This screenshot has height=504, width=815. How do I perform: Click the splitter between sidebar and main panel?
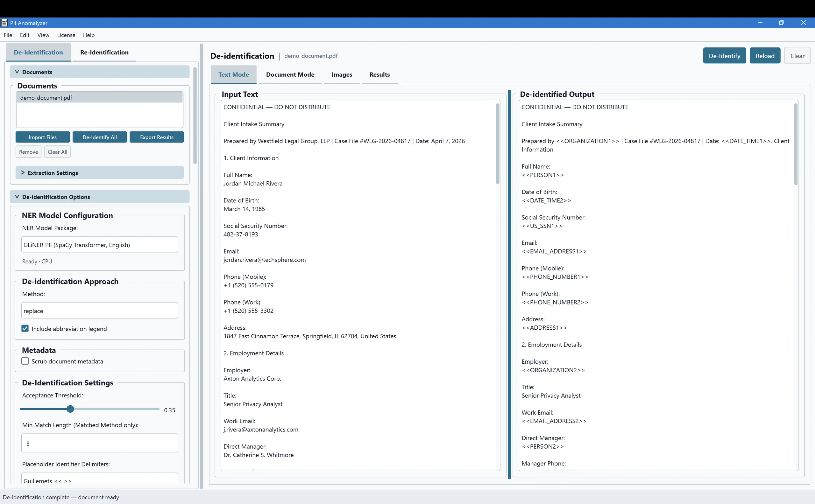tap(202, 266)
